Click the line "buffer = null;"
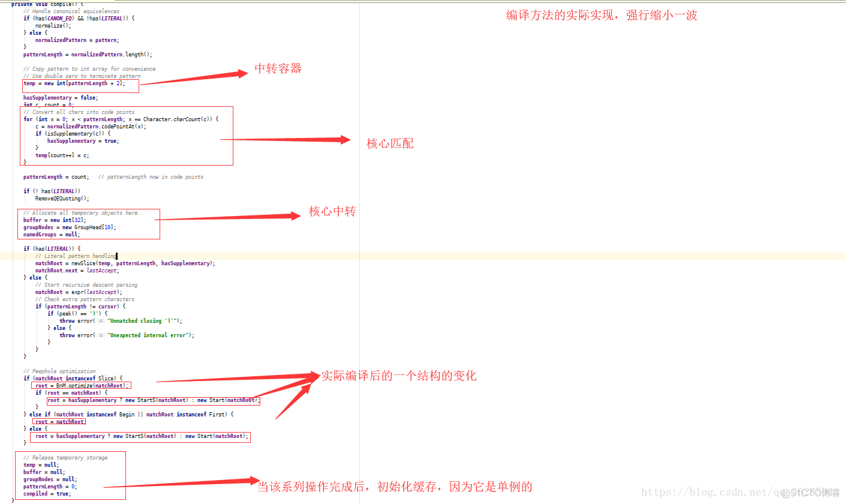Image resolution: width=846 pixels, height=504 pixels. point(44,472)
